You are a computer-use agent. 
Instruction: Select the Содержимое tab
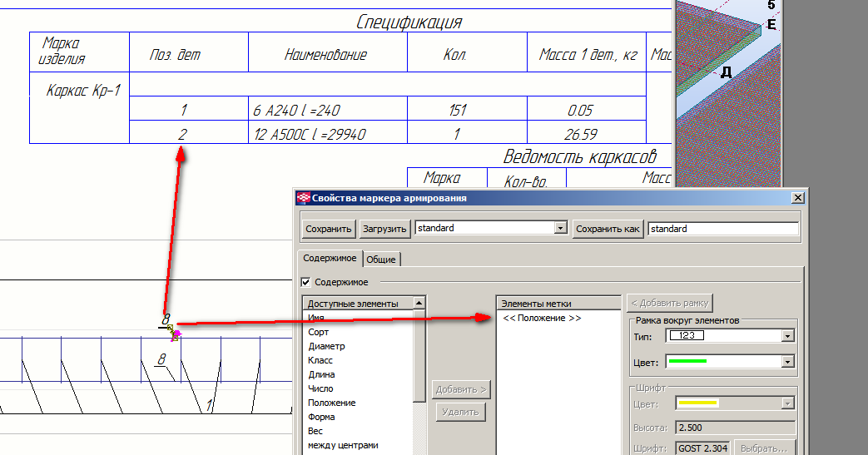coord(330,259)
